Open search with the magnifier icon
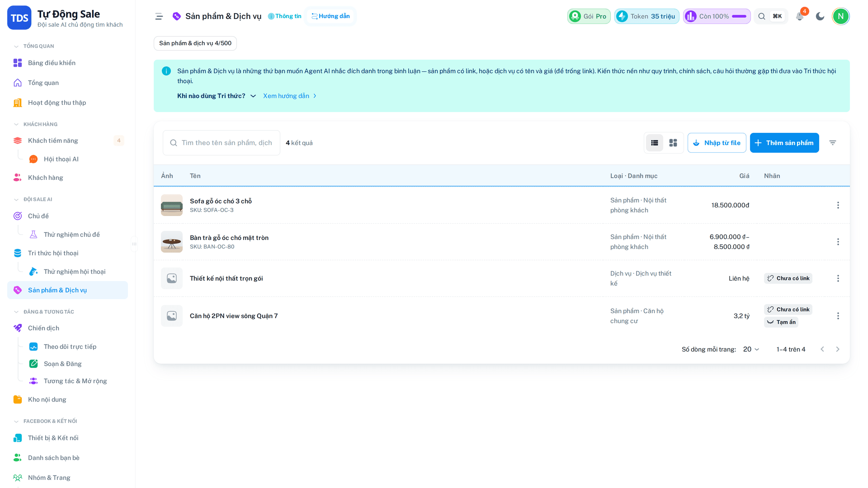868x488 pixels. point(762,16)
